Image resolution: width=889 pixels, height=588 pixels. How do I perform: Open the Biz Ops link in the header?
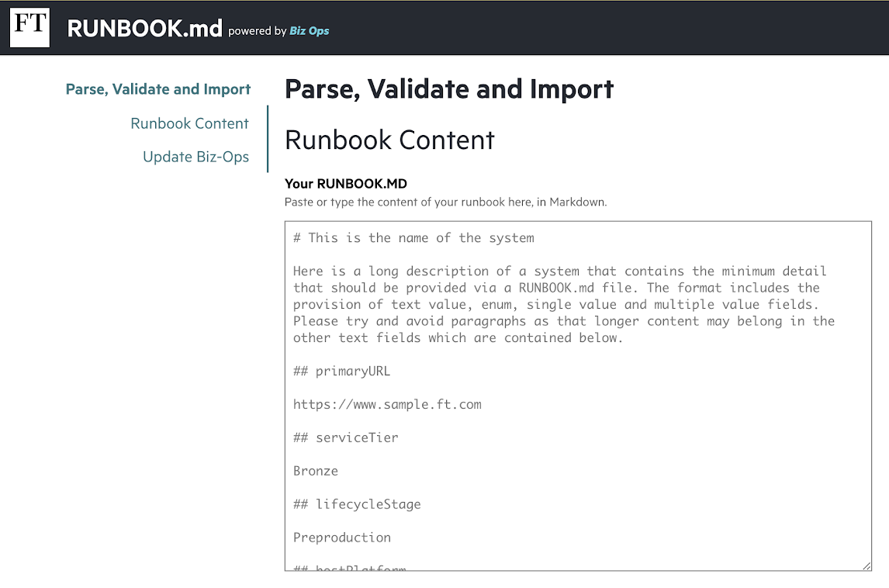coord(309,31)
